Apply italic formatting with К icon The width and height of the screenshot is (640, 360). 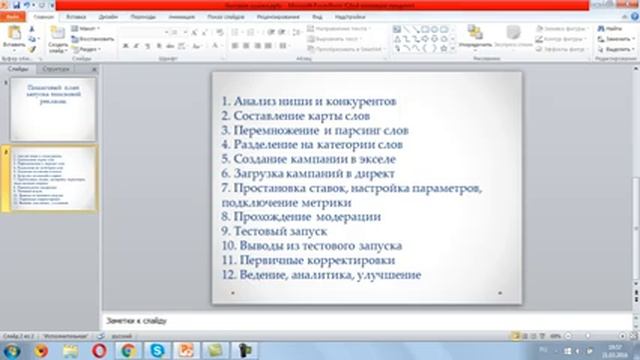[x=137, y=46]
